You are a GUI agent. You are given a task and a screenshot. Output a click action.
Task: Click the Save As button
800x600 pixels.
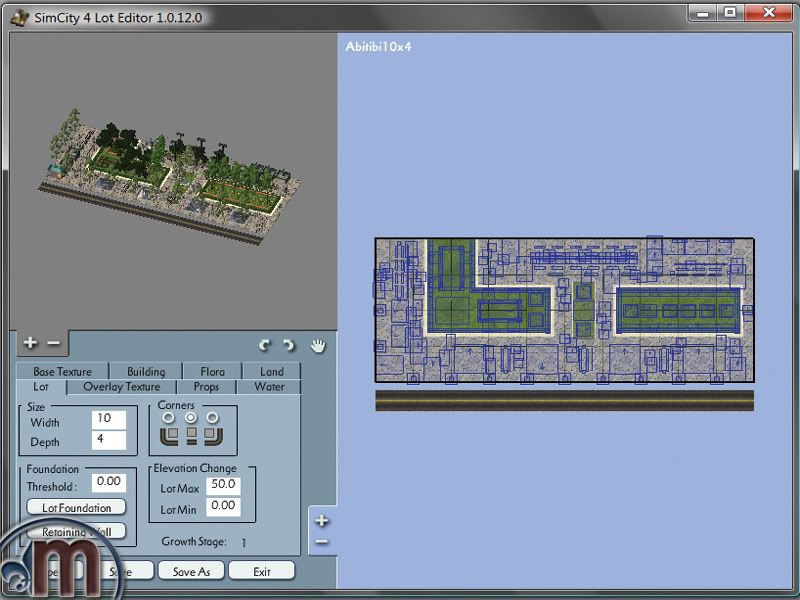coord(191,571)
